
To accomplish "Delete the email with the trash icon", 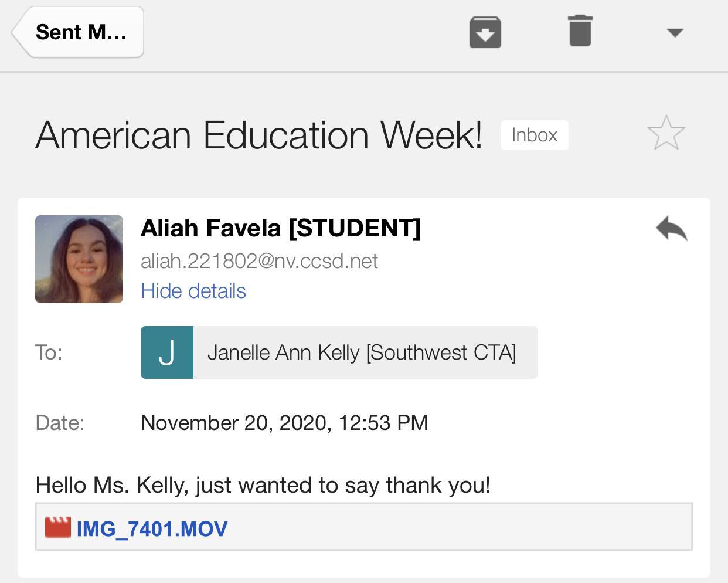I will pyautogui.click(x=580, y=31).
